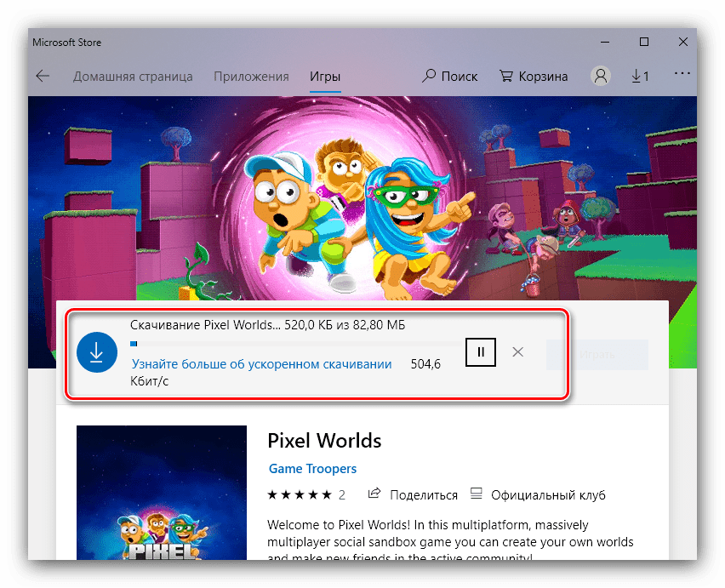The image size is (725, 588).
Task: Click the greyed-out Играть button
Action: click(597, 355)
